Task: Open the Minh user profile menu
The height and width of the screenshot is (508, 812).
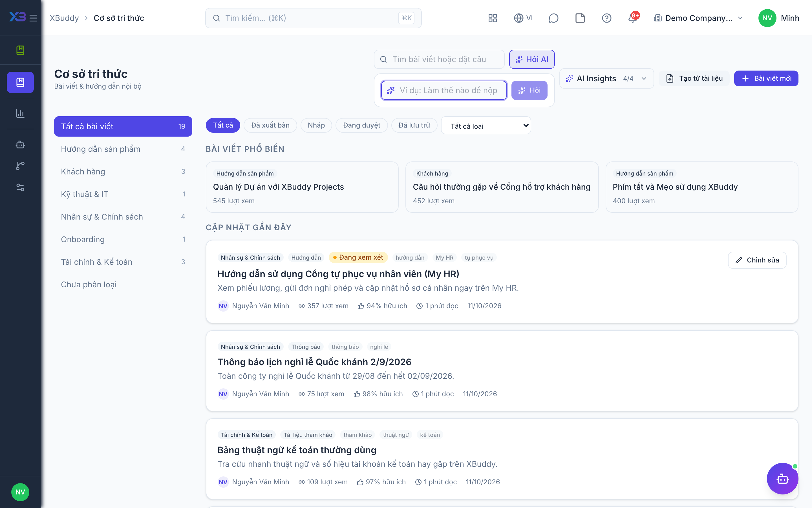Action: [x=778, y=18]
